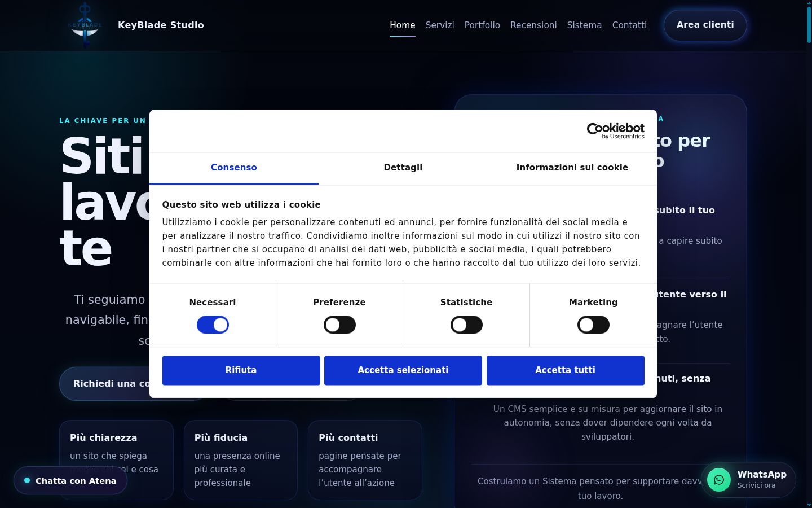Open the Informazioni sui cookie tab
This screenshot has width=812, height=508.
(x=572, y=168)
